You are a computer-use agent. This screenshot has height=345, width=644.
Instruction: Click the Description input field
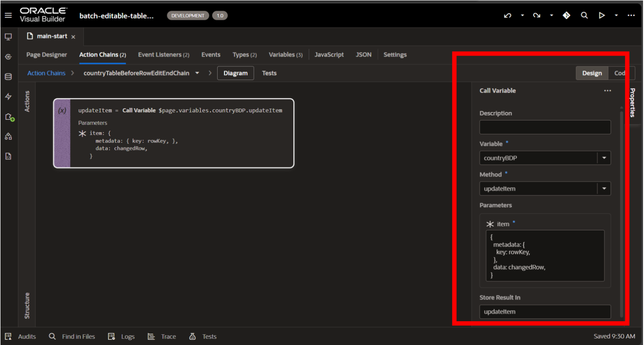545,128
